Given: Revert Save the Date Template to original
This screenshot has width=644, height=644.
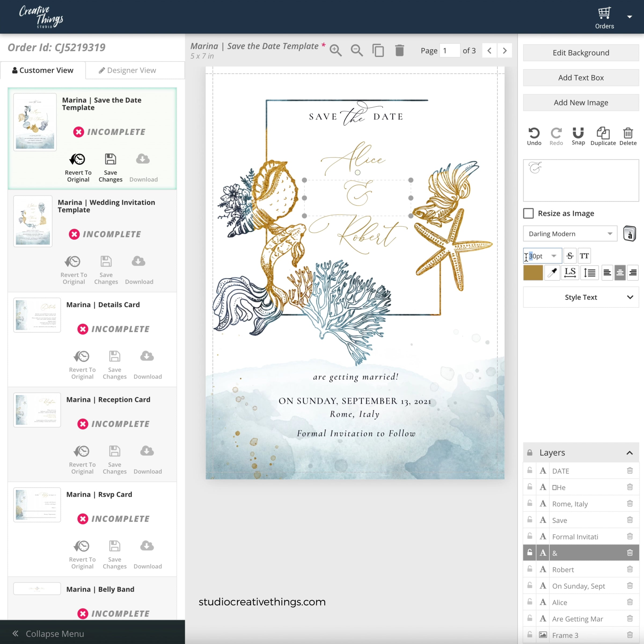Looking at the screenshot, I should pyautogui.click(x=78, y=168).
